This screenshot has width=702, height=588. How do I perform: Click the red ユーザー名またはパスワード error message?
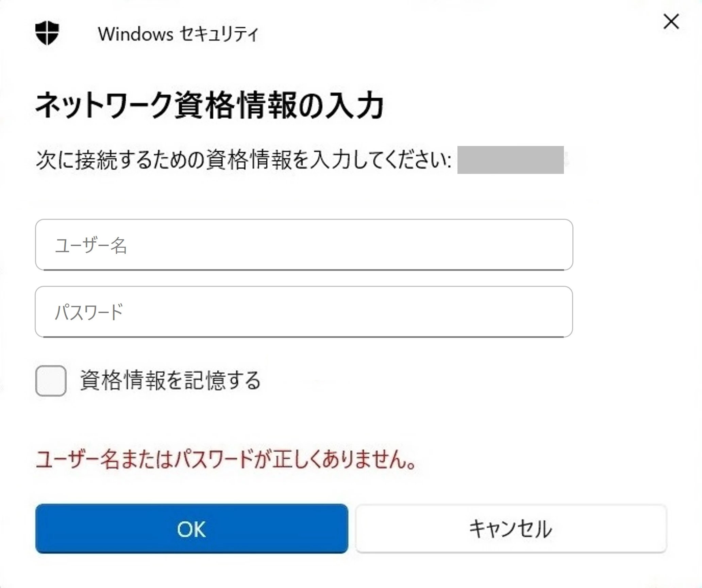[x=227, y=459]
